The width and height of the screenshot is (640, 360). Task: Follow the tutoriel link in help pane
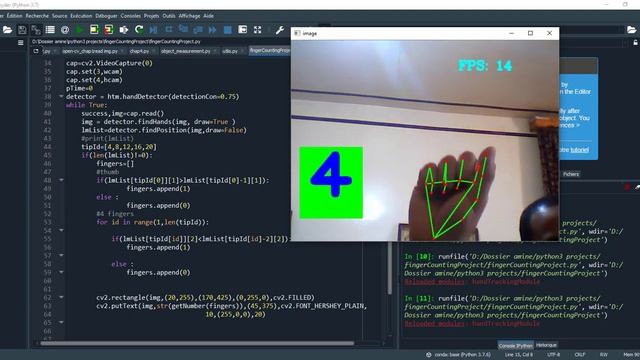click(x=580, y=150)
